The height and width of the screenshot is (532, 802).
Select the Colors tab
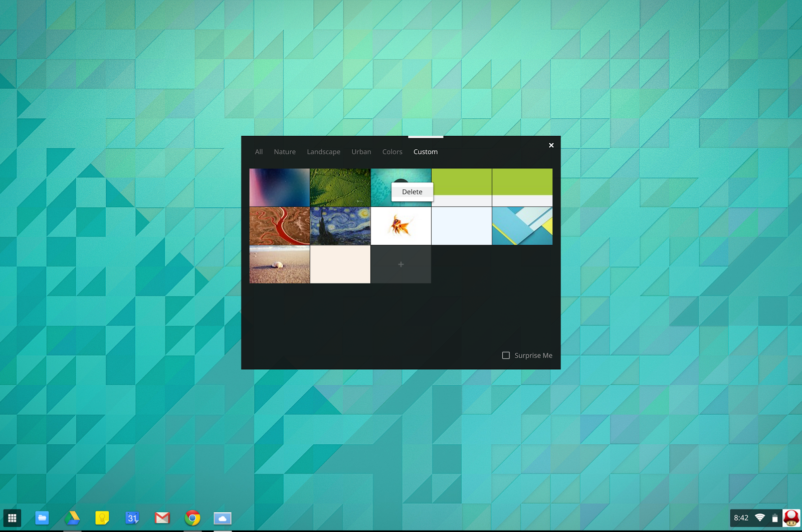pos(392,152)
